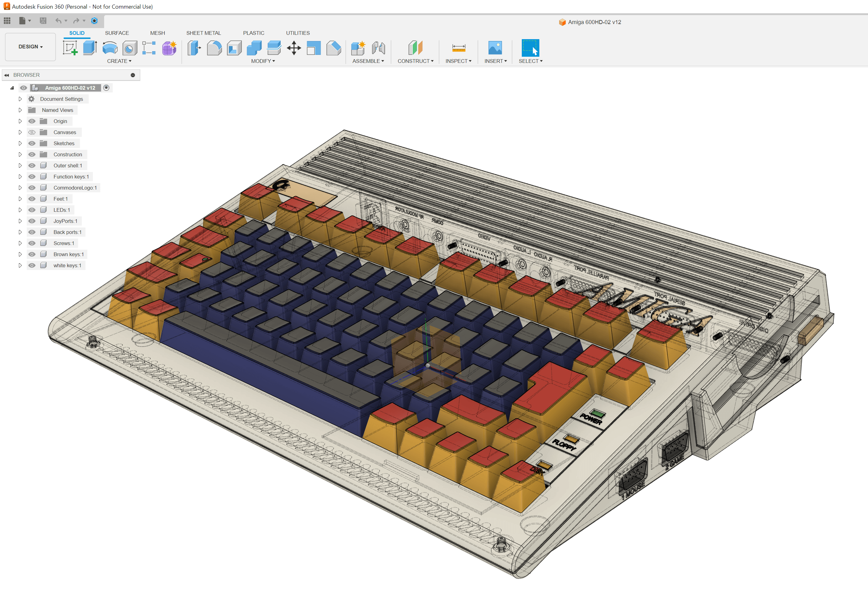This screenshot has height=602, width=868.
Task: Toggle visibility of Origin folder
Action: (32, 121)
